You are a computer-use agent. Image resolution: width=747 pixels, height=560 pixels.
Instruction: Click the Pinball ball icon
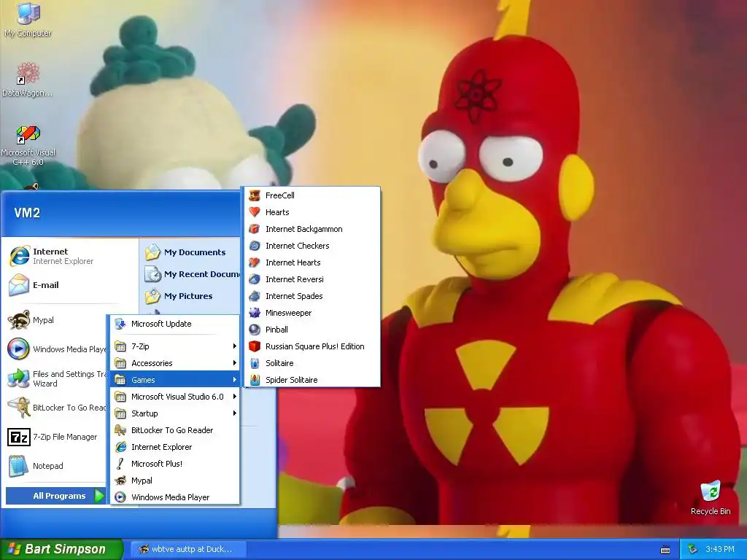point(255,330)
